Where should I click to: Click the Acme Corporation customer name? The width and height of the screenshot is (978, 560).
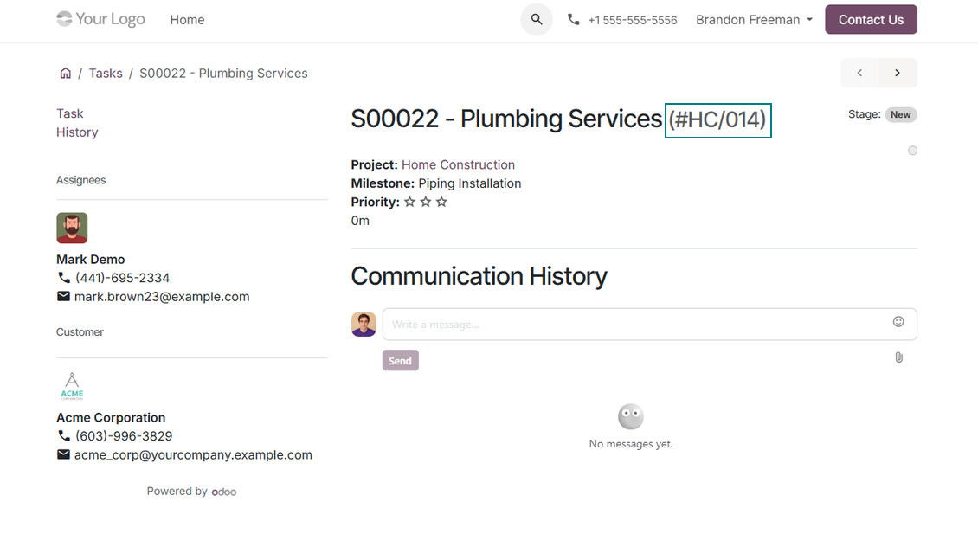click(111, 417)
